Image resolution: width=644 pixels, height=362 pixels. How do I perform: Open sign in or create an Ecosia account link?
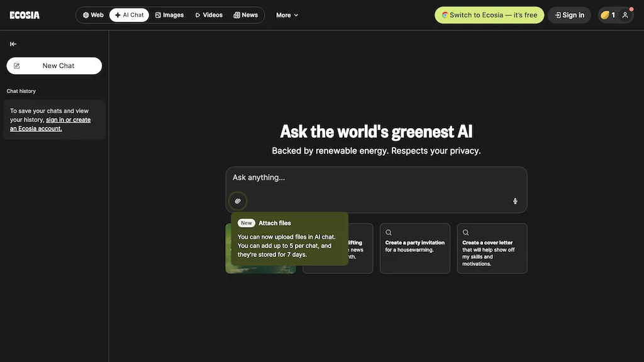(50, 124)
